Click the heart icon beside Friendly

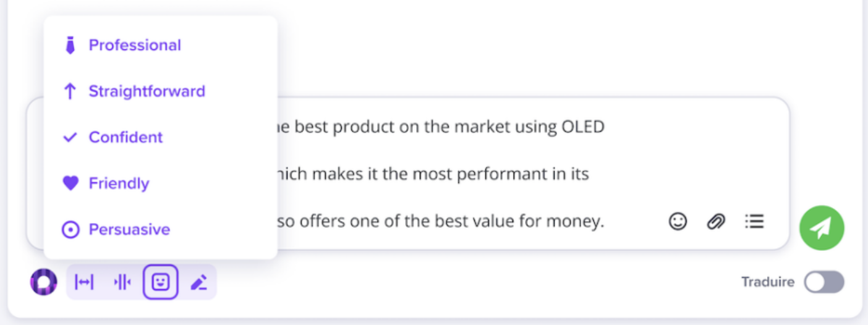click(70, 184)
